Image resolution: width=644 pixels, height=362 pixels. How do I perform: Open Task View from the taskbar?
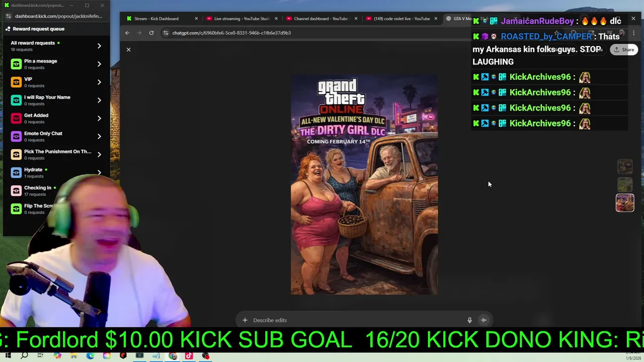[x=40, y=356]
